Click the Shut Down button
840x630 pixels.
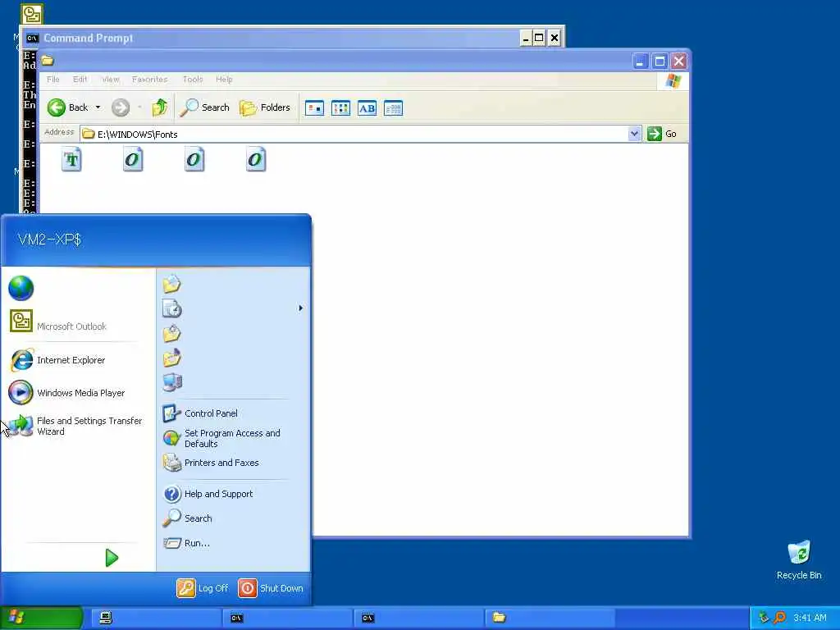[271, 588]
